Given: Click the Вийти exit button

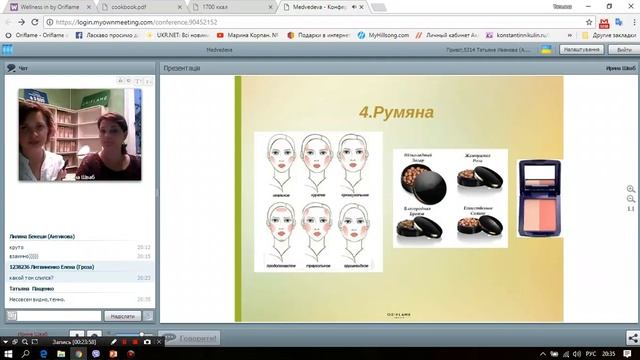Looking at the screenshot, I should pyautogui.click(x=624, y=49).
